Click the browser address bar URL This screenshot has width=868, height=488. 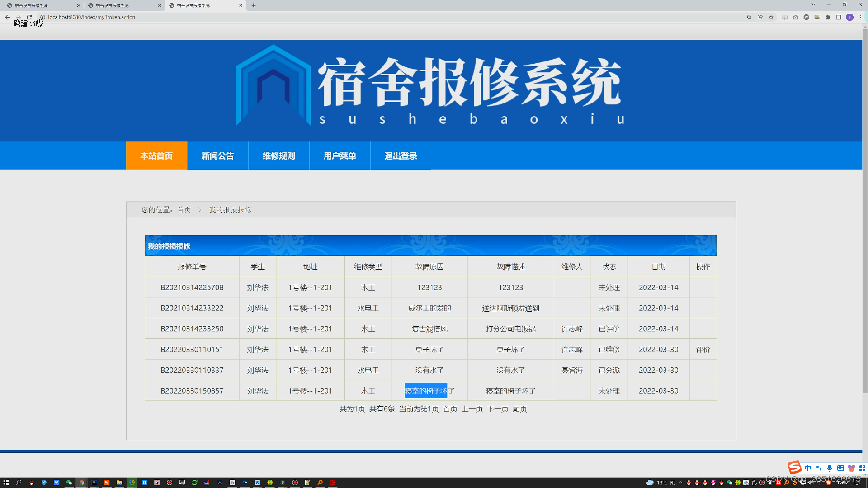[x=92, y=17]
